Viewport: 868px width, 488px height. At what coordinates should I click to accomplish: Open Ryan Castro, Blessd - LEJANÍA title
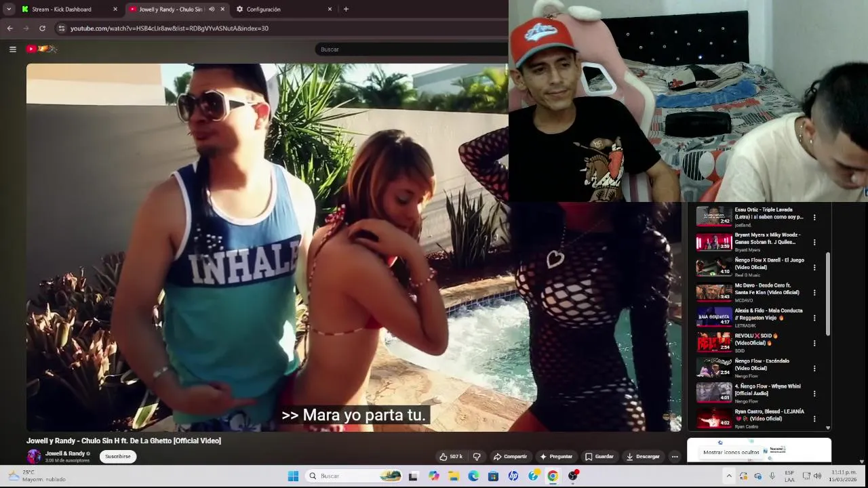(770, 415)
